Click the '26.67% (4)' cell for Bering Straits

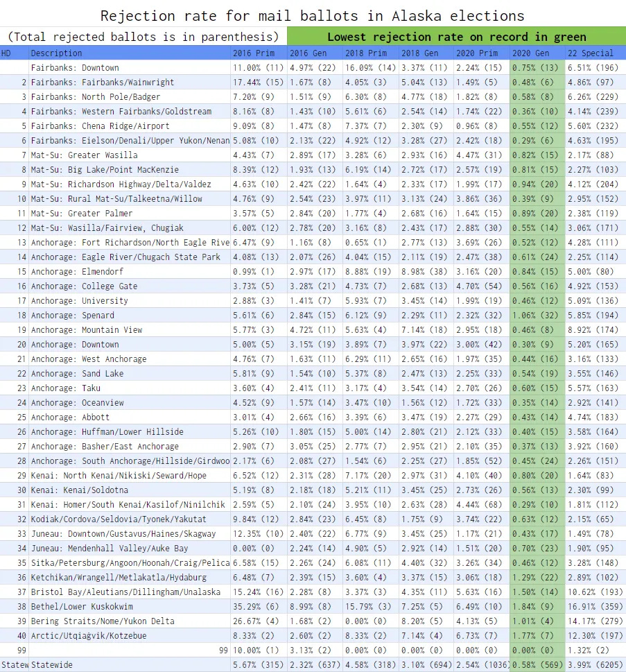259,621
